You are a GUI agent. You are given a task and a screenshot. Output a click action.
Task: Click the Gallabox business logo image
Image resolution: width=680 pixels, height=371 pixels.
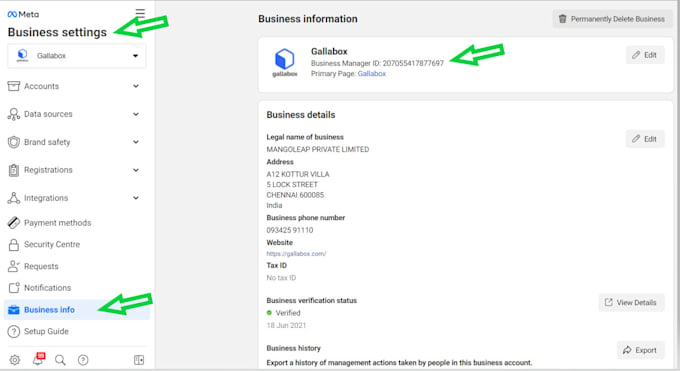pos(284,63)
